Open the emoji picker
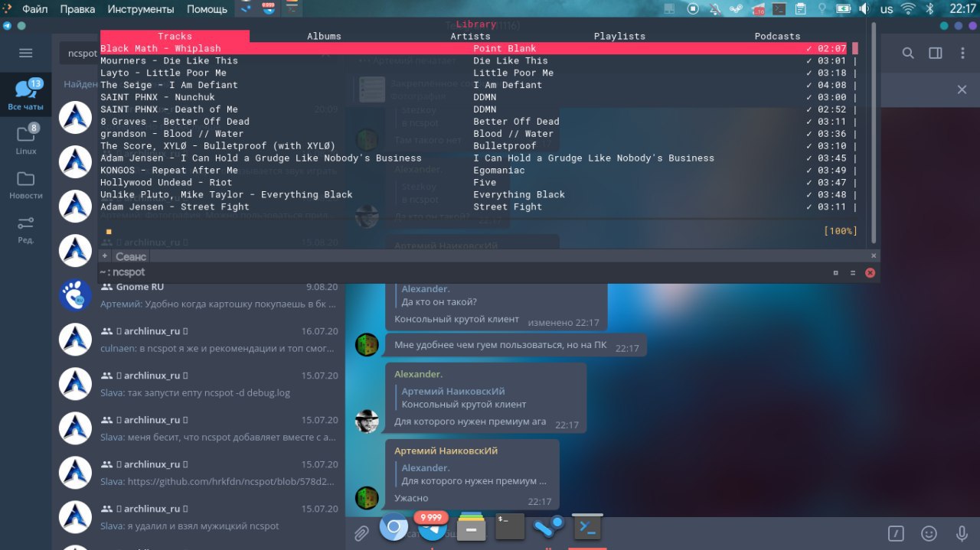 (929, 533)
